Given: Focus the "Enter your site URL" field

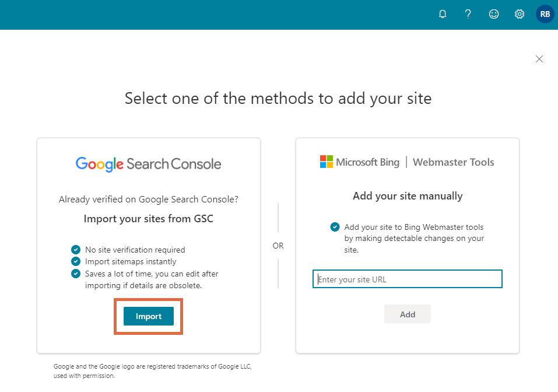Looking at the screenshot, I should [408, 279].
